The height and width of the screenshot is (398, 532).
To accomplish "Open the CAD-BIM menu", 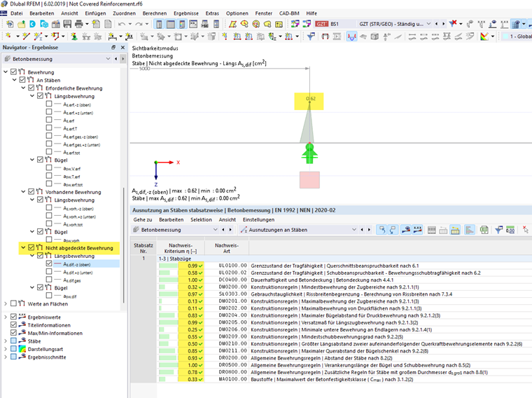I will [289, 13].
